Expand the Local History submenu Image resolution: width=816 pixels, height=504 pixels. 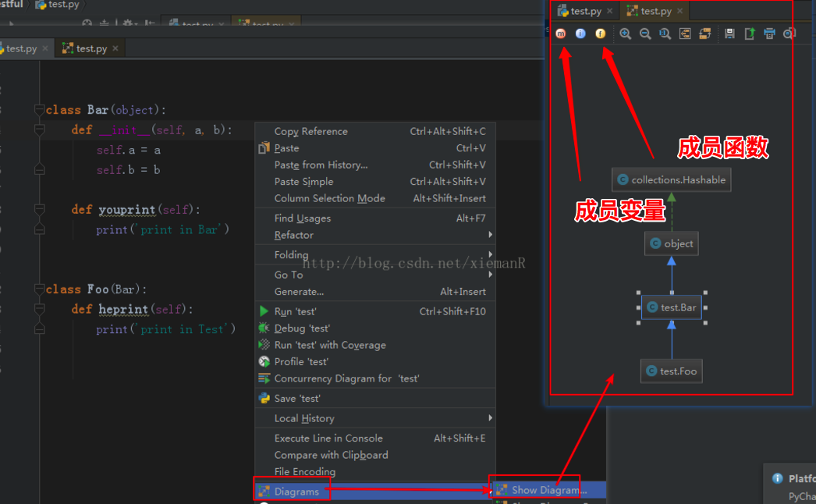coord(304,418)
